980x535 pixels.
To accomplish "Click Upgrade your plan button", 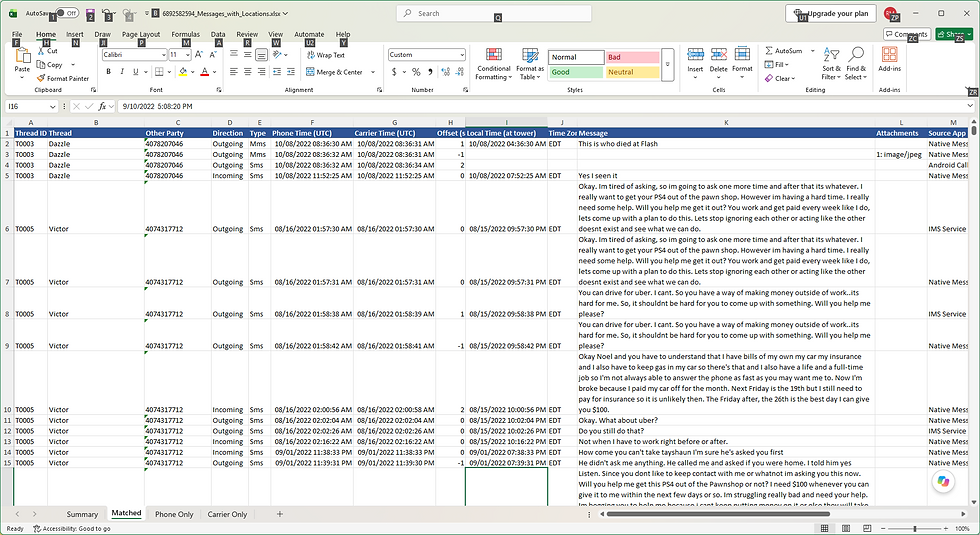I will coord(831,14).
